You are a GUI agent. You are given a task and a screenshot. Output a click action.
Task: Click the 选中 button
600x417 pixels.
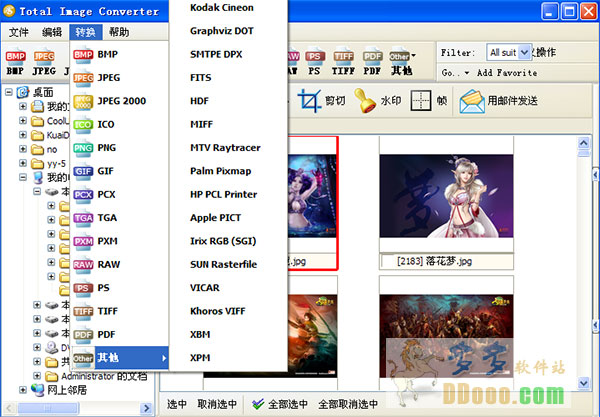177,404
